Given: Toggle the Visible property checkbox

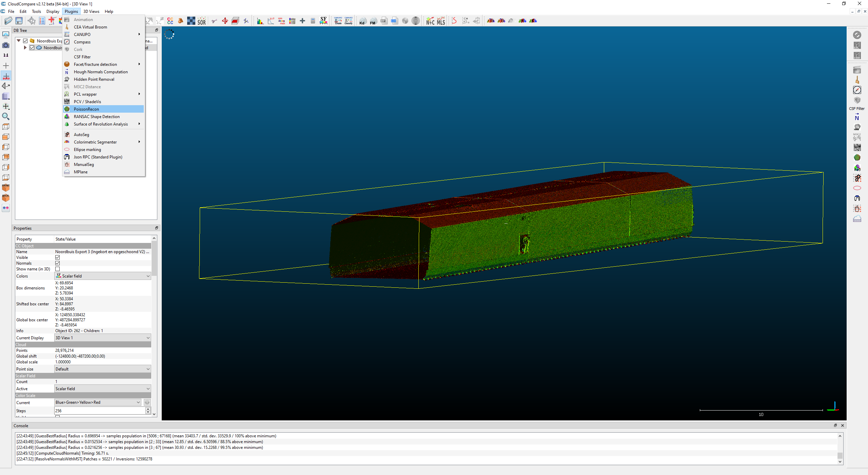Looking at the screenshot, I should coord(58,258).
